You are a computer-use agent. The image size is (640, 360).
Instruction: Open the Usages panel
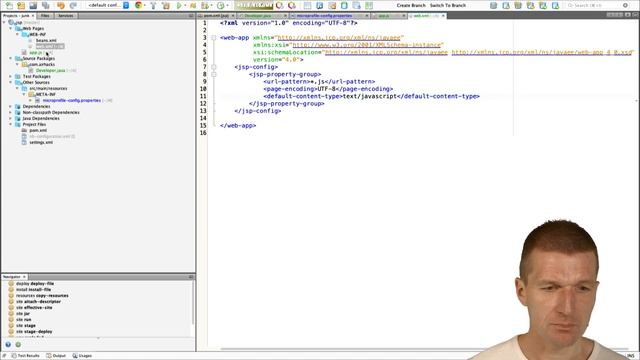[82, 356]
